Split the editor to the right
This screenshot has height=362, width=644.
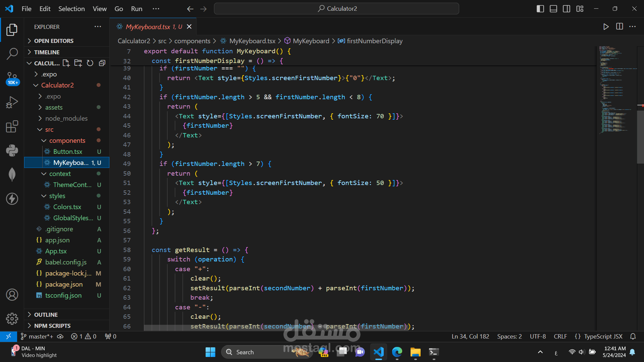tap(619, 26)
